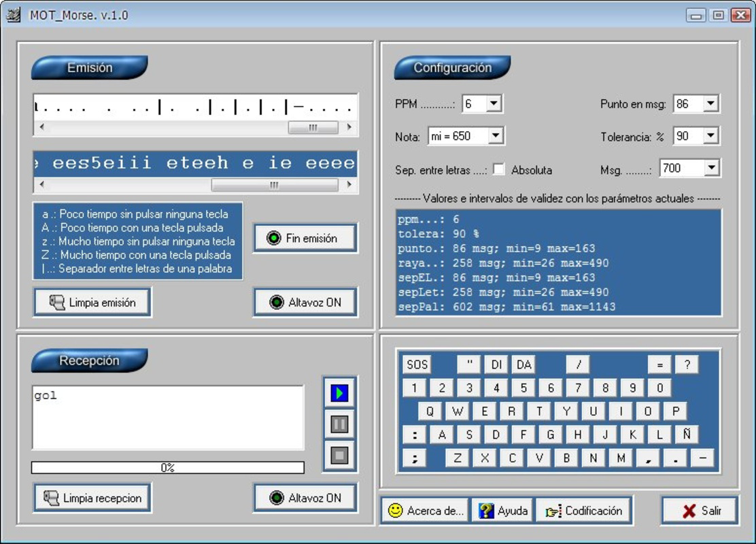Click the number 0 key
The height and width of the screenshot is (544, 756).
pos(660,388)
